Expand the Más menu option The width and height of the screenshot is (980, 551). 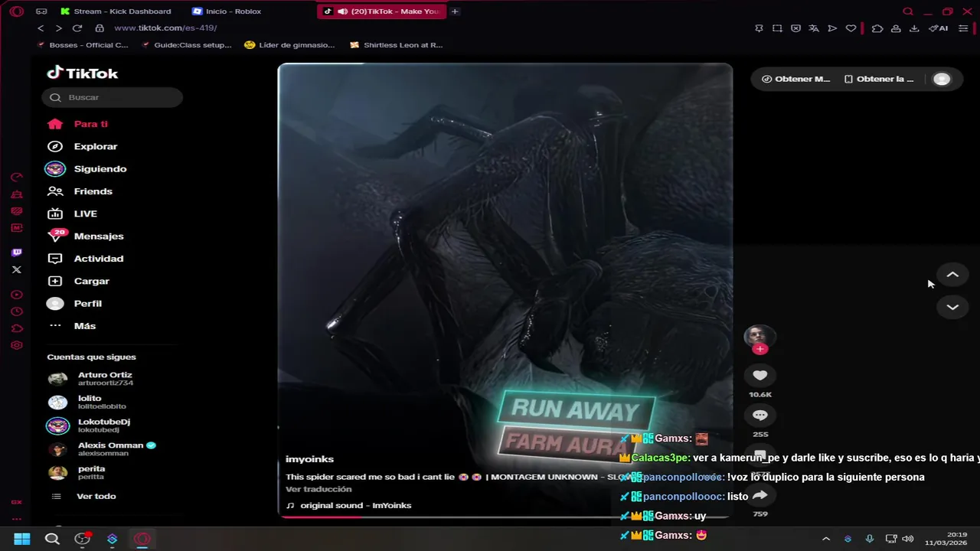(x=72, y=326)
